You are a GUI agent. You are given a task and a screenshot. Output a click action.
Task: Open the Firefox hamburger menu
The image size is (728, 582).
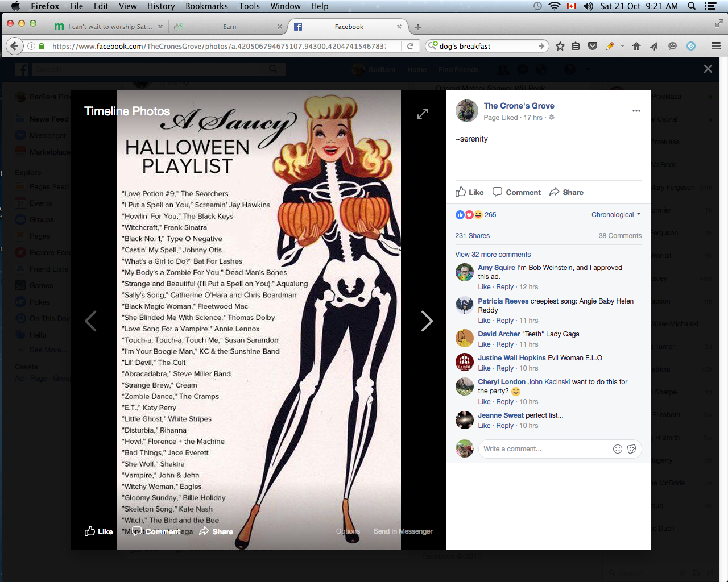[716, 46]
